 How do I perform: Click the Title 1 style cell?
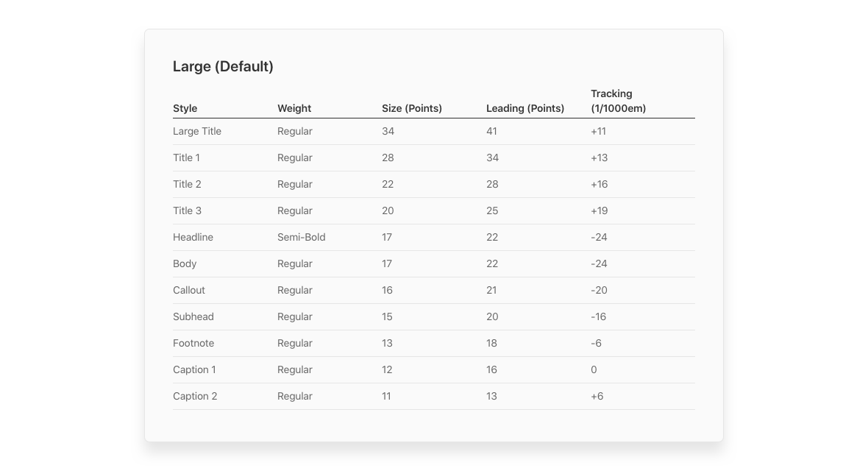[x=187, y=158]
